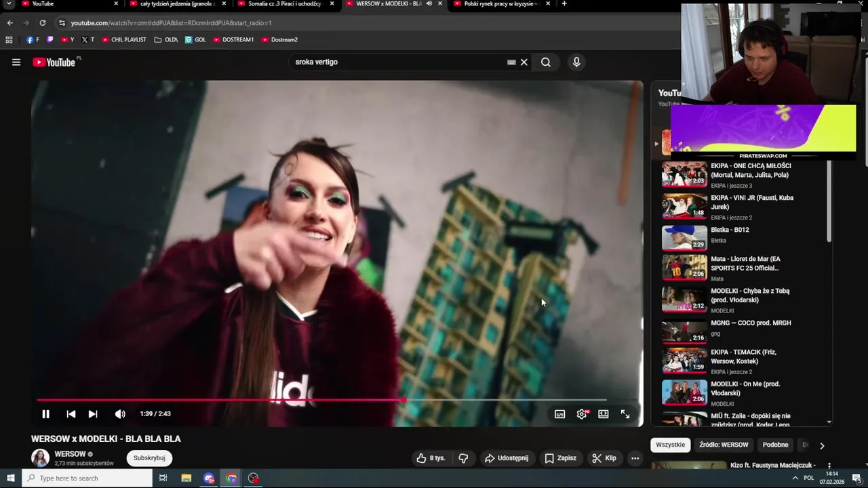
Task: Like the video with thumbs up
Action: [x=431, y=458]
